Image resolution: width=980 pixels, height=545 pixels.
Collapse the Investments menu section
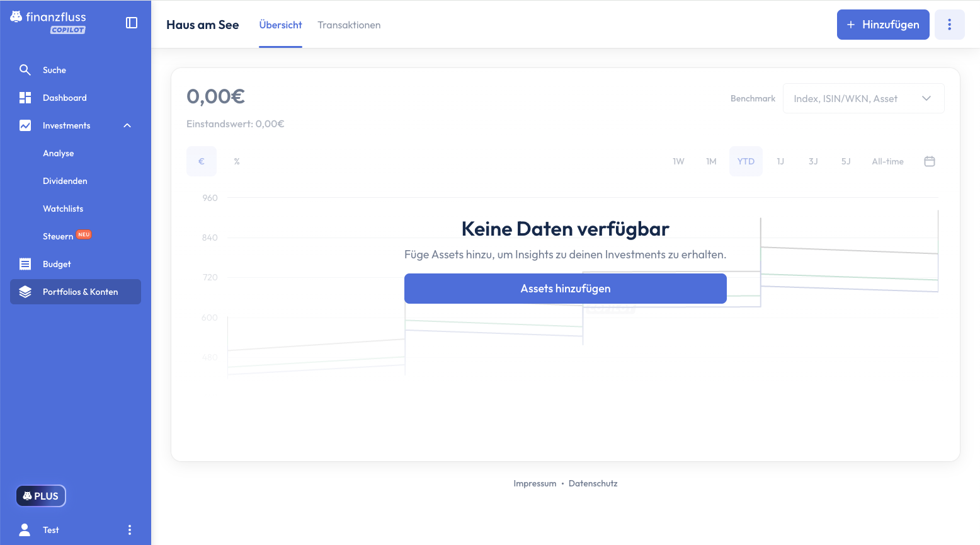pyautogui.click(x=127, y=125)
